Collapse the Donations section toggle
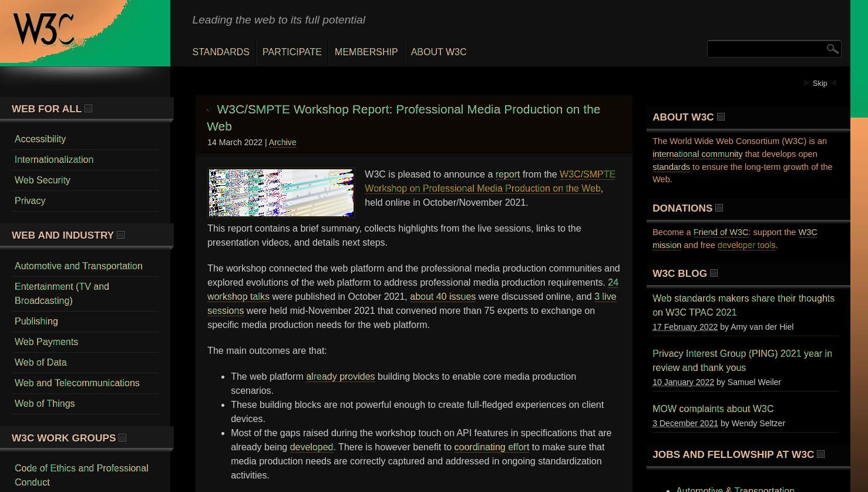The image size is (868, 492). point(719,208)
